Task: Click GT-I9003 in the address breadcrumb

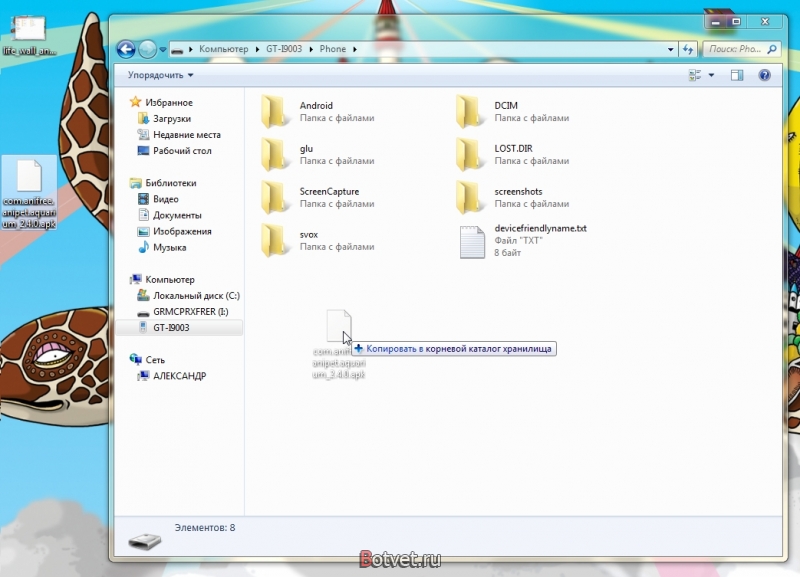Action: click(284, 49)
